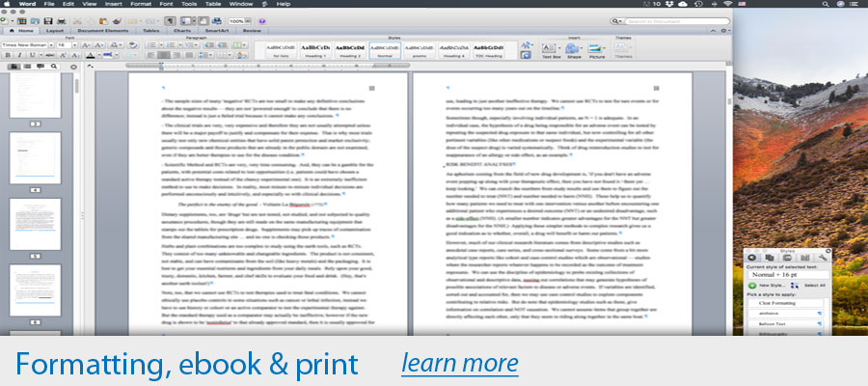Switch to the Layout ribbon tab

coord(55,31)
